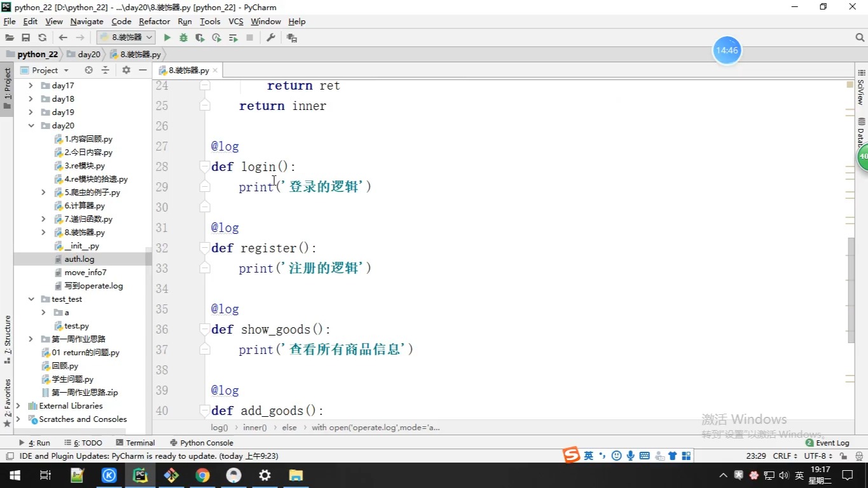Open the Event Log
The height and width of the screenshot is (488, 868).
tap(827, 443)
